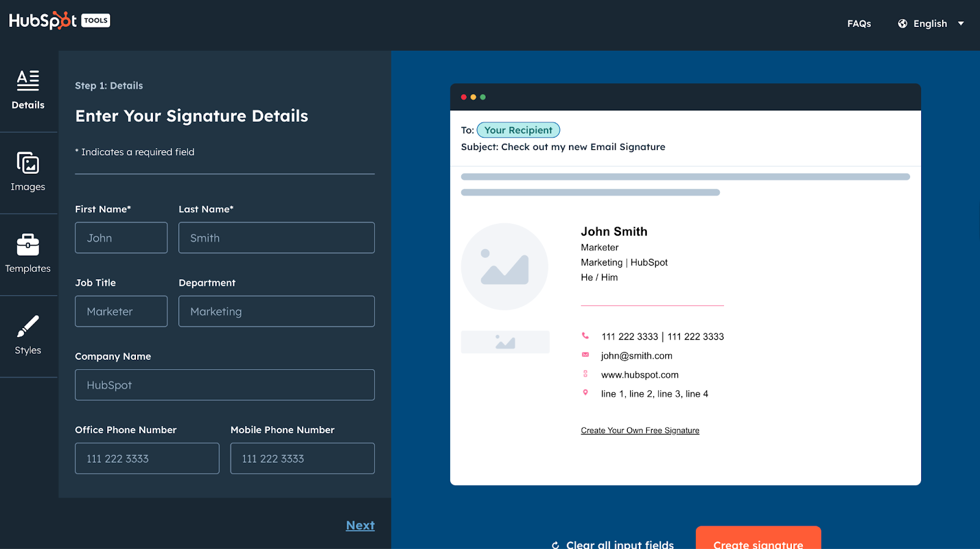Image resolution: width=980 pixels, height=549 pixels.
Task: Click the phone icon in signature preview
Action: point(586,335)
